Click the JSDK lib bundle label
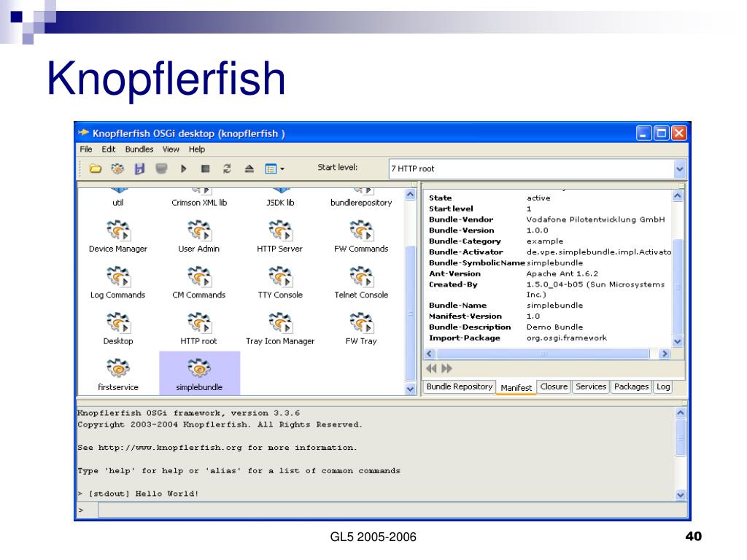Viewport: 747px width, 560px height. click(x=280, y=203)
